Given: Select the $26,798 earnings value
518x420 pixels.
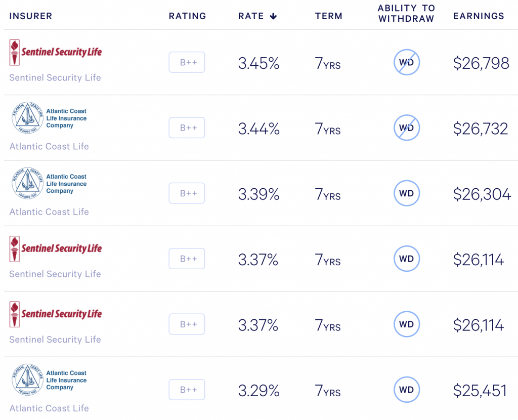Looking at the screenshot, I should point(481,63).
